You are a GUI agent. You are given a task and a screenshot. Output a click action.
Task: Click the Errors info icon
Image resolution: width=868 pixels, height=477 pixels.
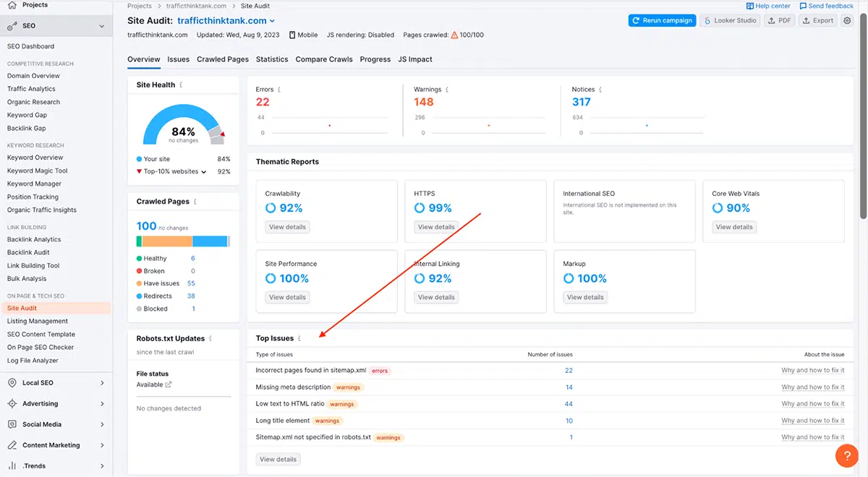tap(279, 90)
